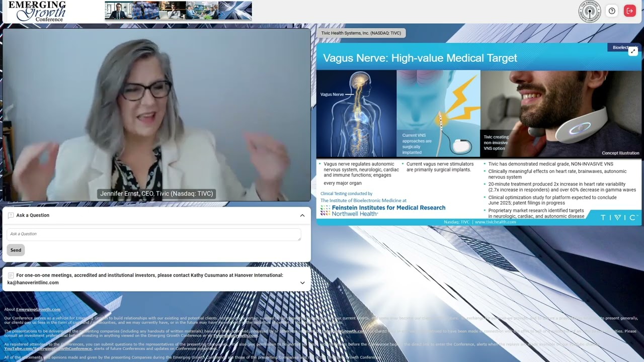The image size is (644, 362).
Task: Click the document icon beside meetings notice
Action: point(11,276)
